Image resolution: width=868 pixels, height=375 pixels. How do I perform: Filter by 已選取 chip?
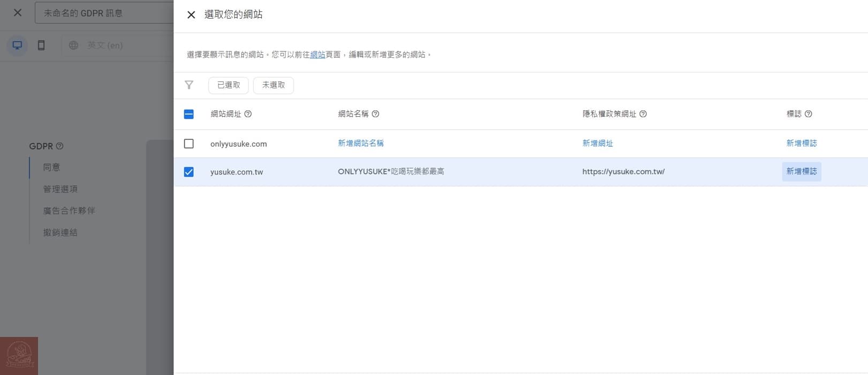coord(229,85)
